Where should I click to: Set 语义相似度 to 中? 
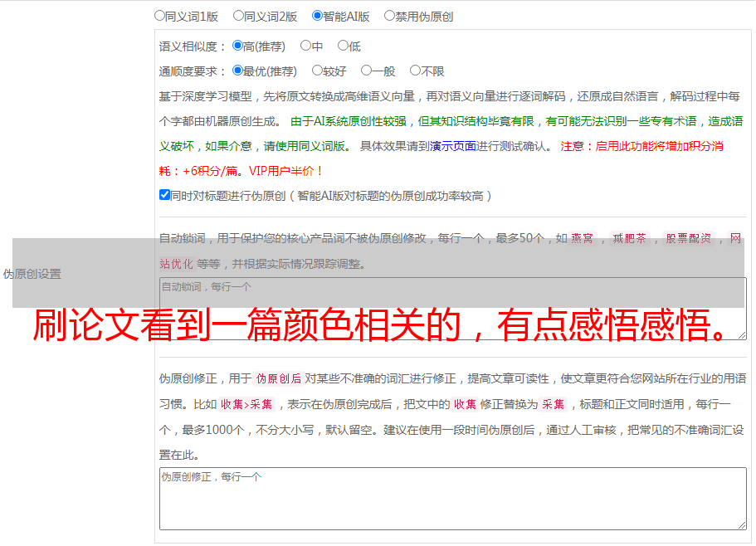305,46
